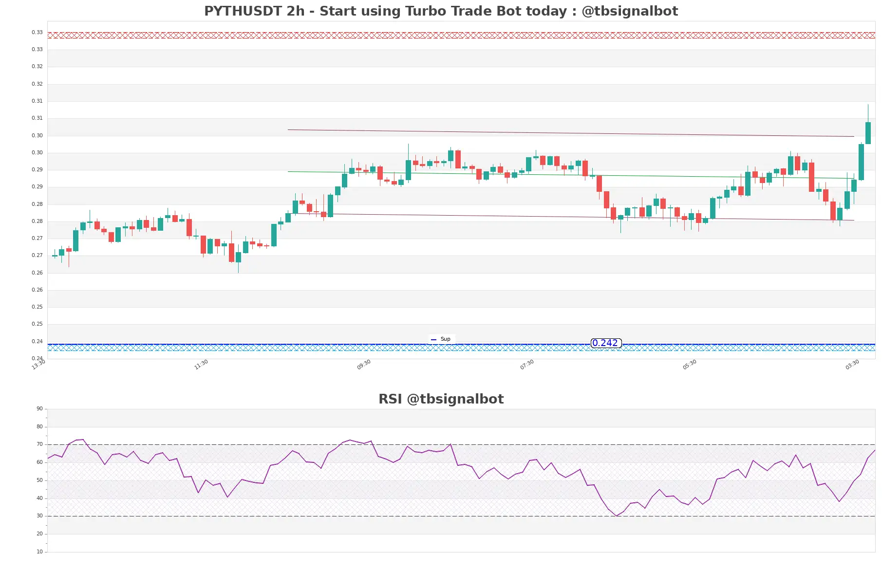Click the RSI axis value 10

click(x=39, y=552)
